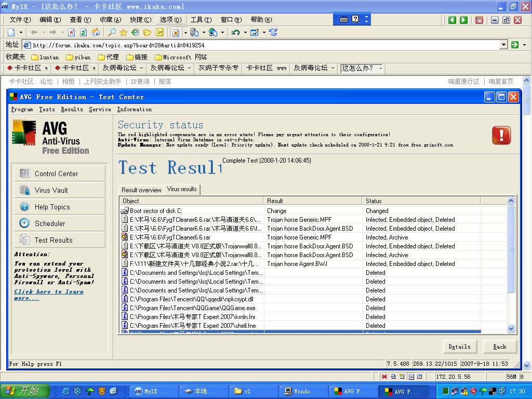Click the results list scrollbar down arrow
The height and width of the screenshot is (399, 532).
tap(510, 328)
